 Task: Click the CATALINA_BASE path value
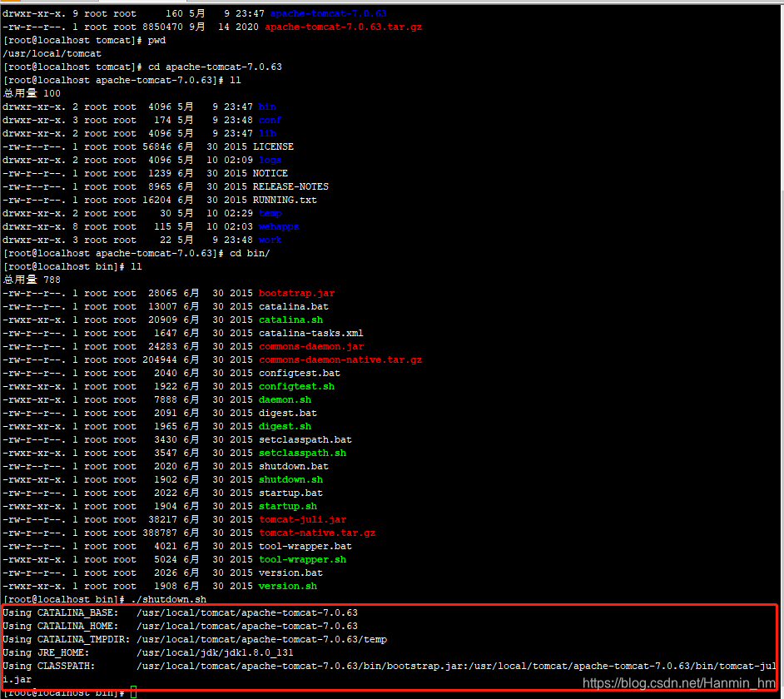(247, 613)
